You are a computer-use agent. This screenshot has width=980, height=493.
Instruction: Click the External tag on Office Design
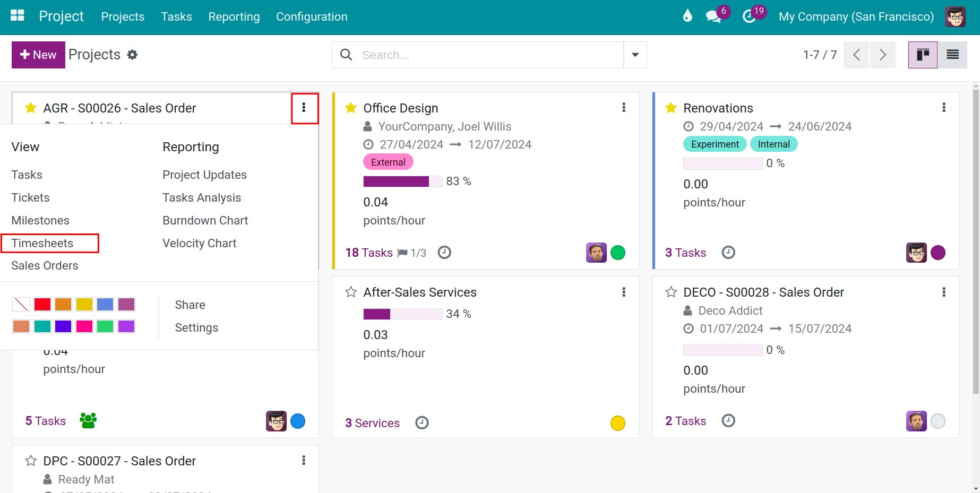pyautogui.click(x=388, y=162)
